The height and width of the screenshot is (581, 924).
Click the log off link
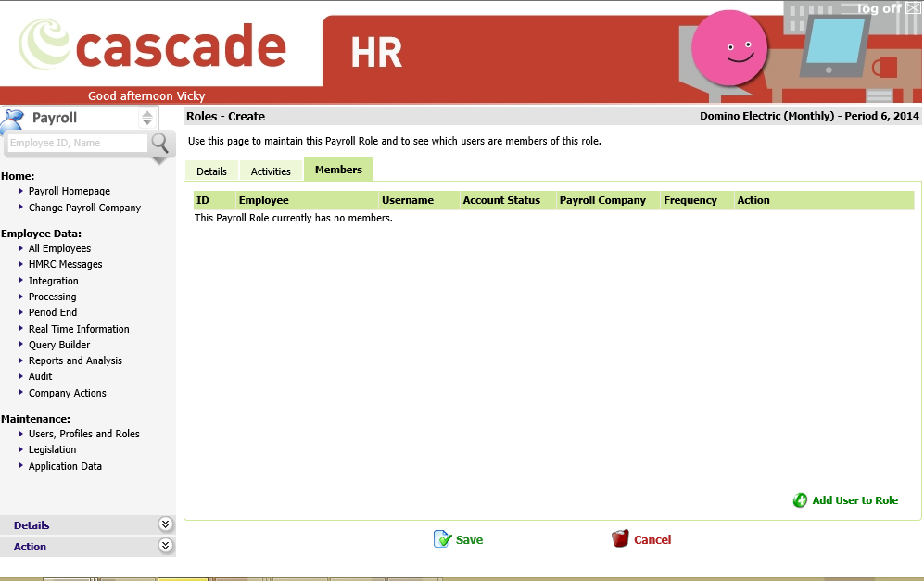(x=880, y=8)
